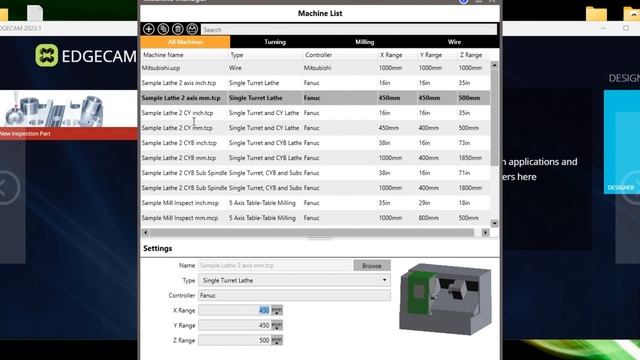The image size is (640, 360).
Task: Open the Type dropdown showing Single Turret Lathe
Action: pyautogui.click(x=294, y=280)
